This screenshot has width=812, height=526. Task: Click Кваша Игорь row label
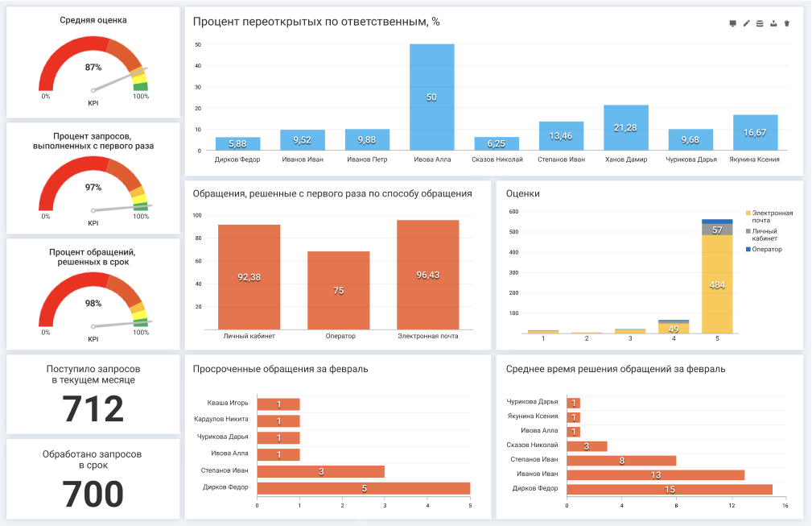click(x=228, y=403)
